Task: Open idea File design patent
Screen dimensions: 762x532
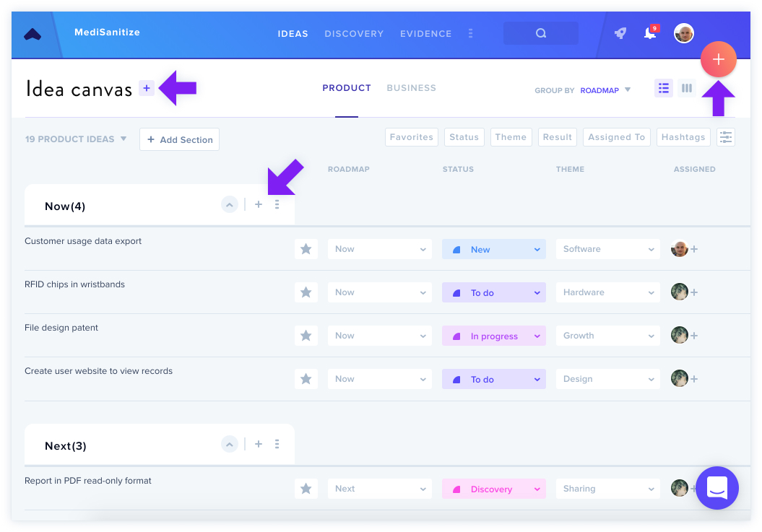Action: 61,328
